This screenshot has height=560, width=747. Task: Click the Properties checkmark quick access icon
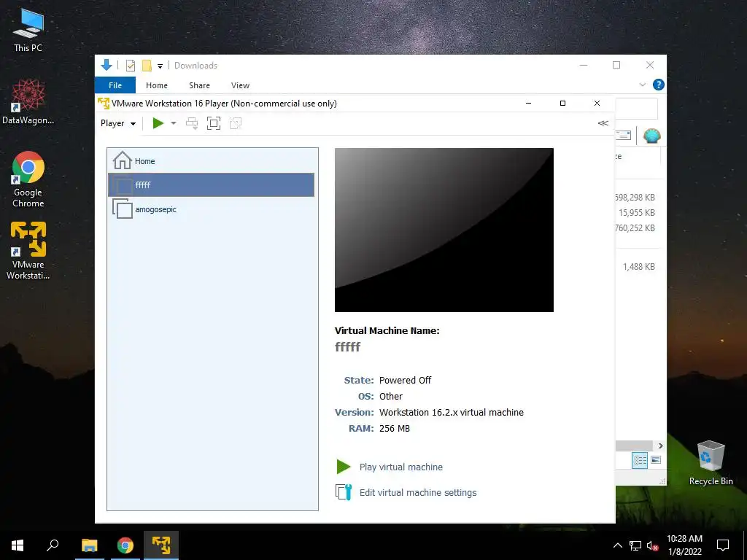point(130,66)
